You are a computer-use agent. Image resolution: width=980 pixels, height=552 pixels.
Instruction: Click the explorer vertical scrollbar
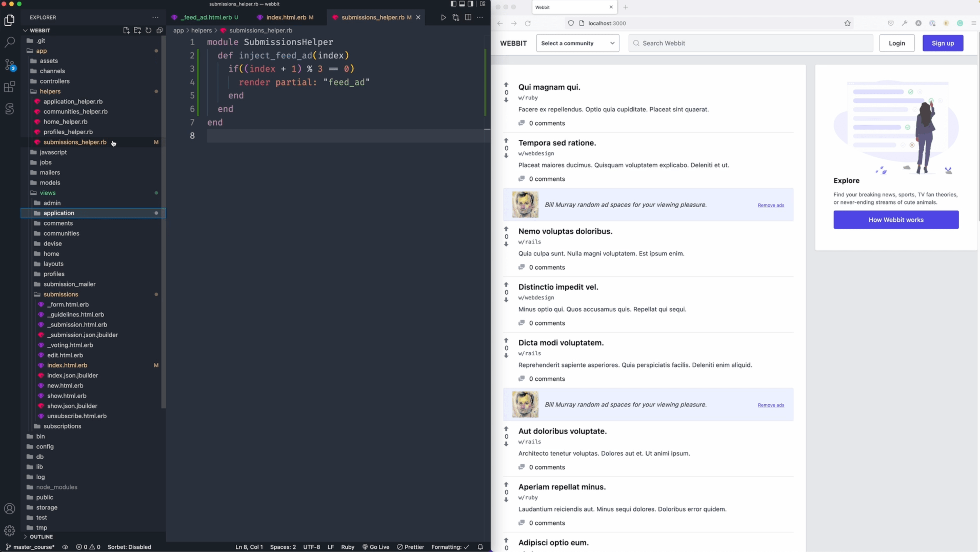coord(164,222)
